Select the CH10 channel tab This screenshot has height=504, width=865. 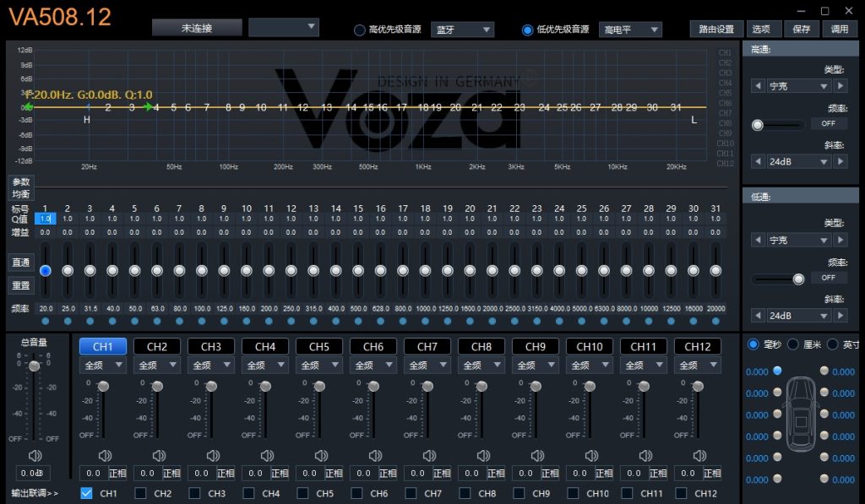point(589,346)
